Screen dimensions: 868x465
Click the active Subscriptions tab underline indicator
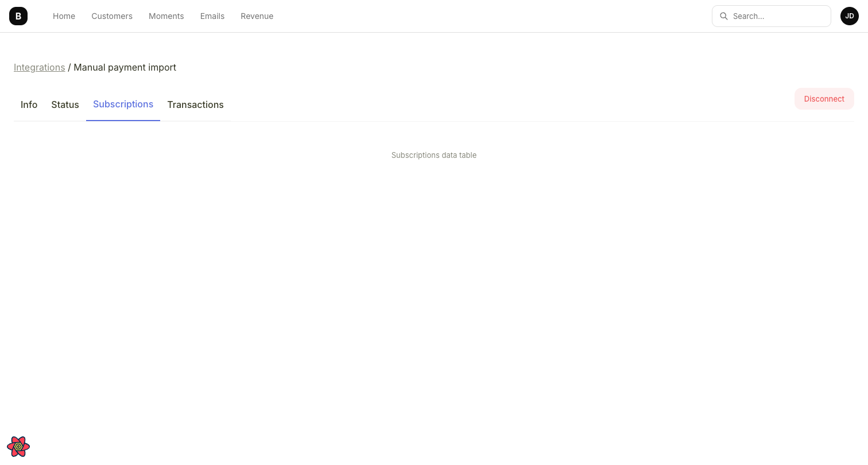tap(123, 120)
